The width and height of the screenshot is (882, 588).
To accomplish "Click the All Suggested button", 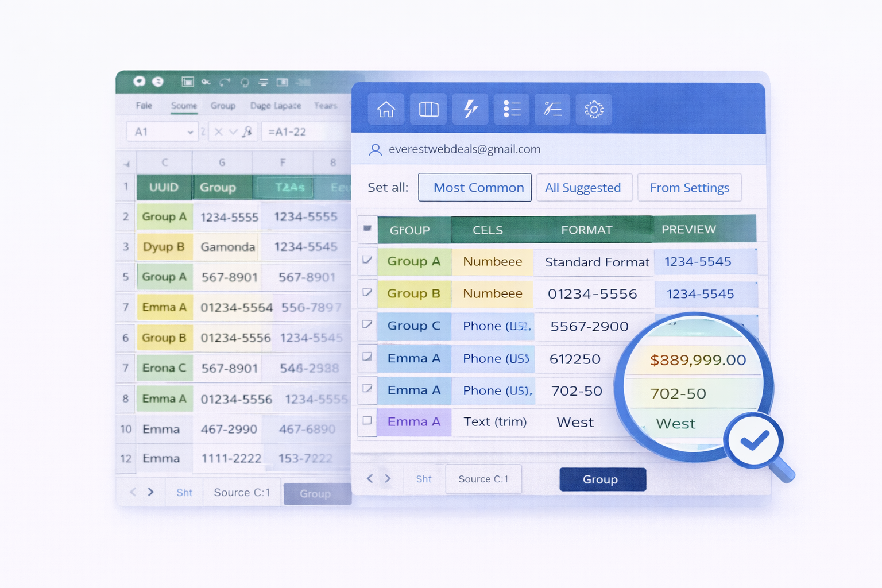I will 583,188.
